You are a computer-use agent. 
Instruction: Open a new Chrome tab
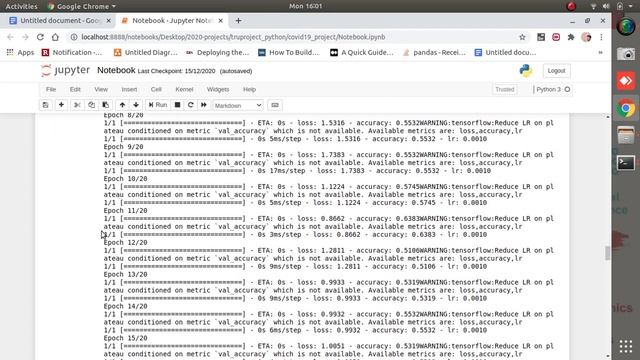238,20
